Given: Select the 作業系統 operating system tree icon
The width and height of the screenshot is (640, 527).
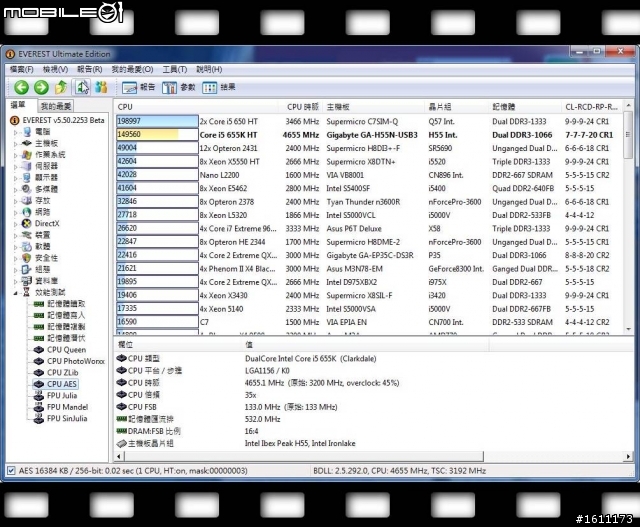Looking at the screenshot, I should click(x=27, y=154).
